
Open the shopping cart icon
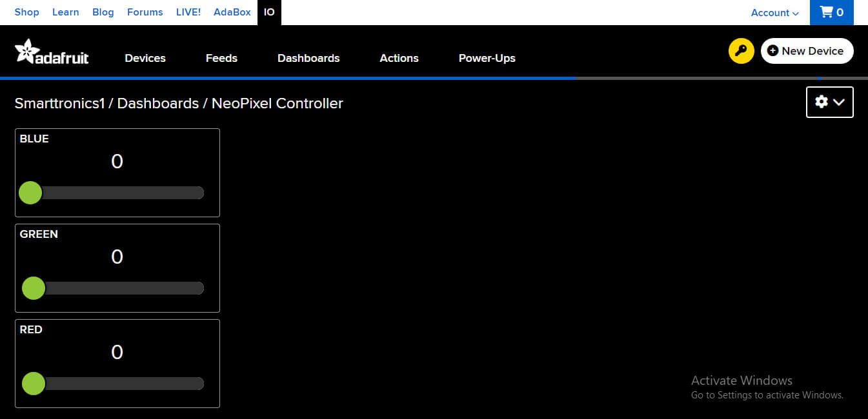click(831, 12)
